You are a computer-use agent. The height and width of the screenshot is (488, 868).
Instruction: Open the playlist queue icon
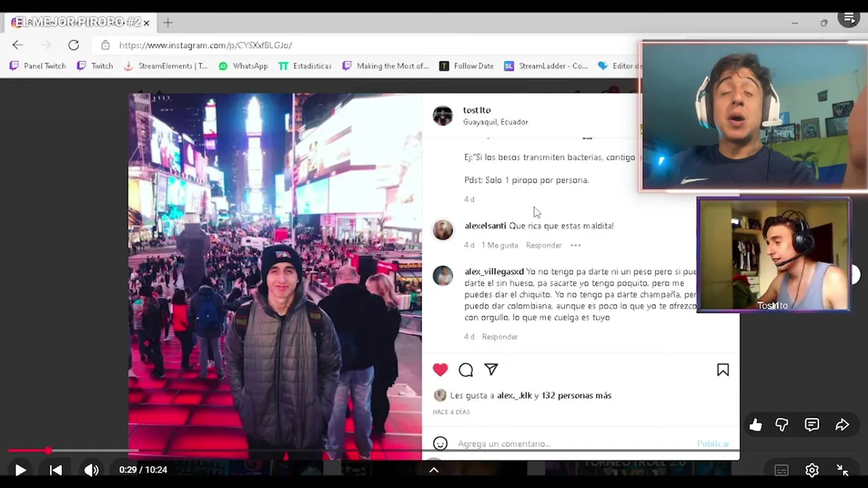(849, 18)
